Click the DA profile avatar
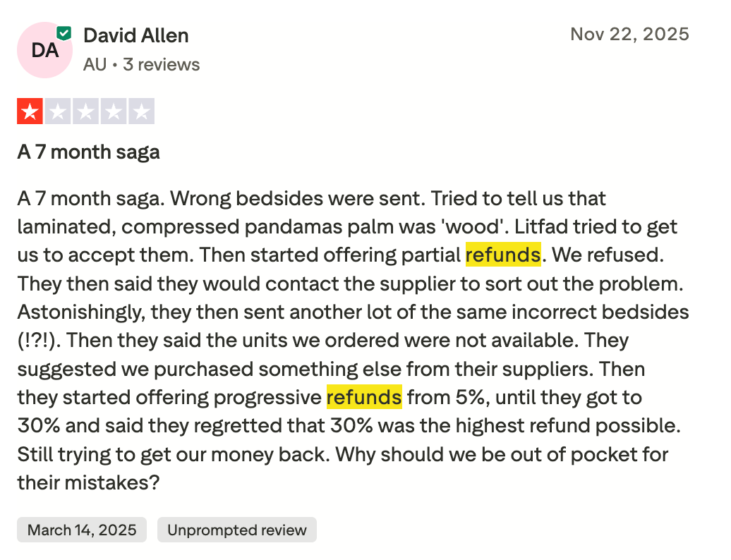731x560 pixels. pyautogui.click(x=45, y=50)
